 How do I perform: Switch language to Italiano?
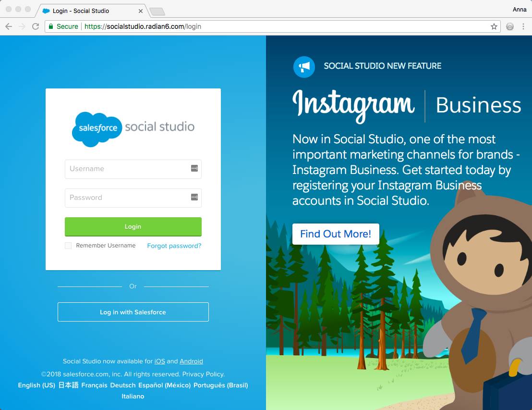pos(133,396)
